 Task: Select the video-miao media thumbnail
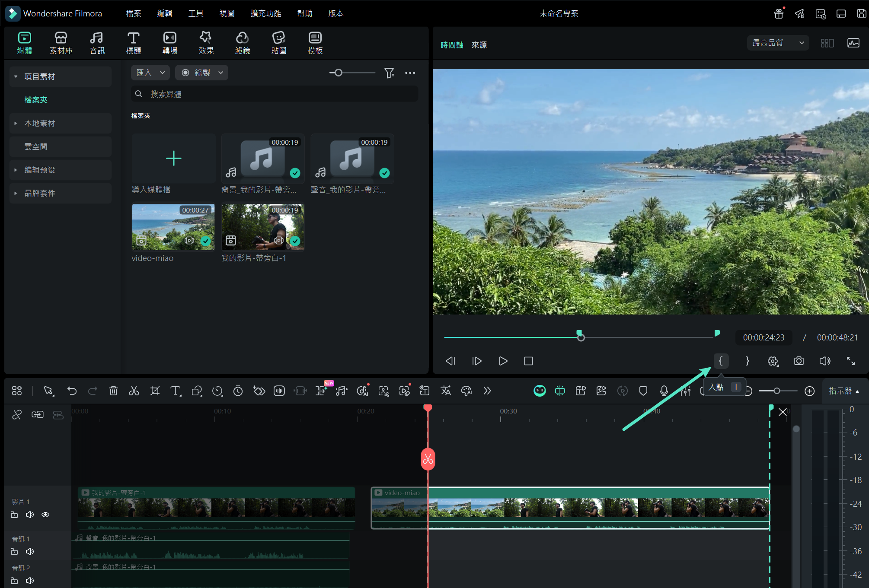click(x=173, y=227)
